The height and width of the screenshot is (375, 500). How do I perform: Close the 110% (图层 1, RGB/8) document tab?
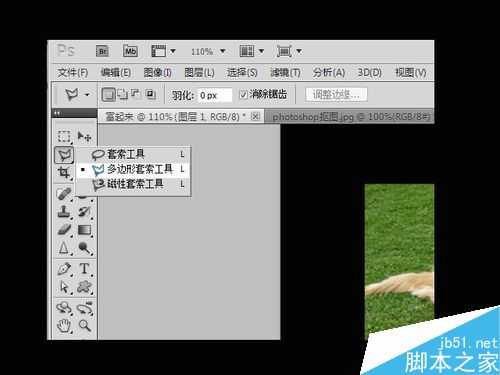(255, 116)
